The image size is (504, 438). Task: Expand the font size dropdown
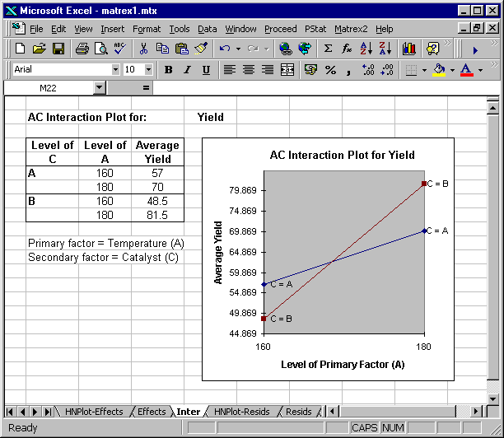148,70
